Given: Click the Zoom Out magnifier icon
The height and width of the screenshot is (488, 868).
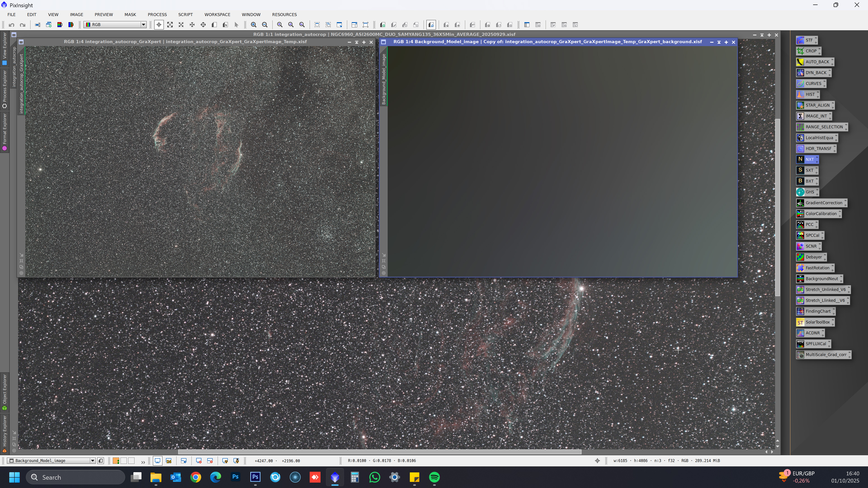Looking at the screenshot, I should [x=265, y=25].
